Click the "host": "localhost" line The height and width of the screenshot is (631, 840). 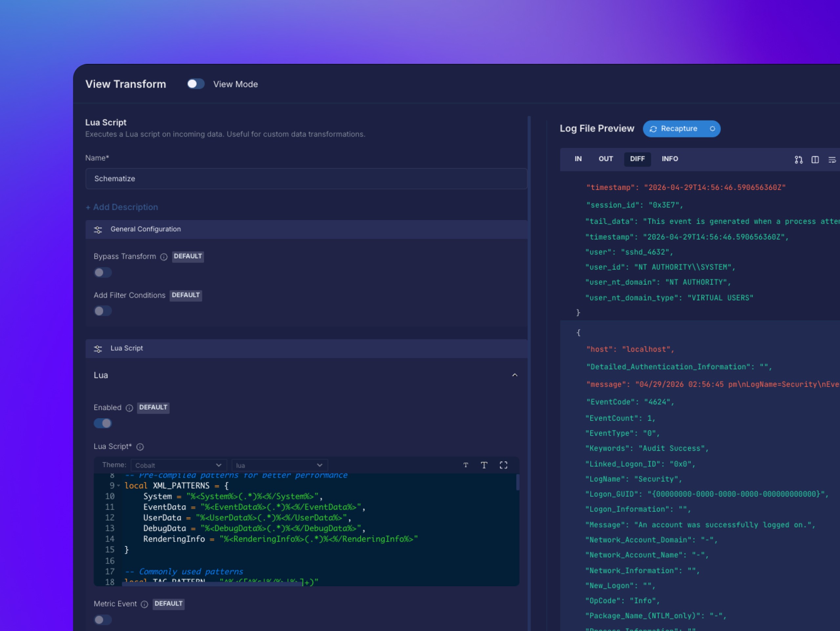pos(630,350)
